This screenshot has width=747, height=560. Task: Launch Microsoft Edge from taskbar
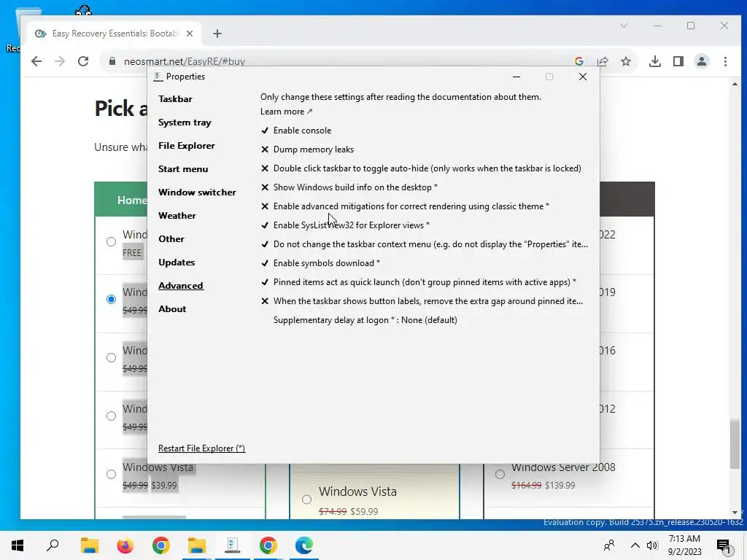[x=304, y=545]
